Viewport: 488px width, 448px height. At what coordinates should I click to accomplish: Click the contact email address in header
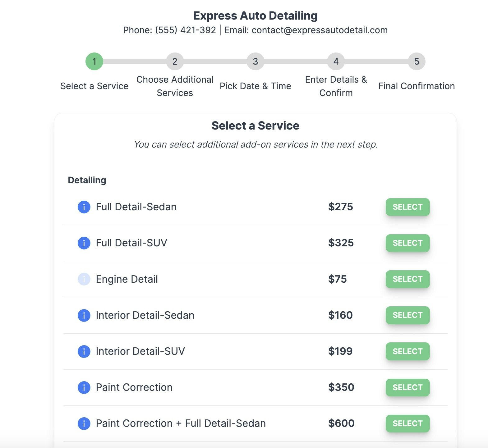(x=320, y=30)
